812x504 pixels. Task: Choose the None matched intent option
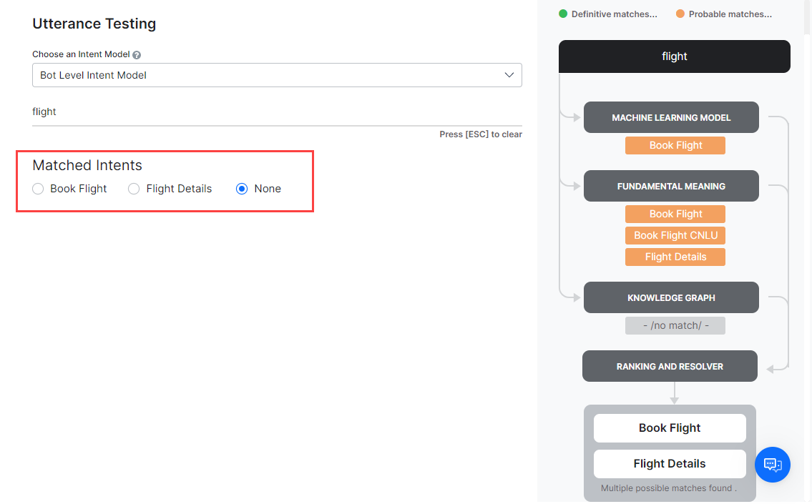[242, 189]
